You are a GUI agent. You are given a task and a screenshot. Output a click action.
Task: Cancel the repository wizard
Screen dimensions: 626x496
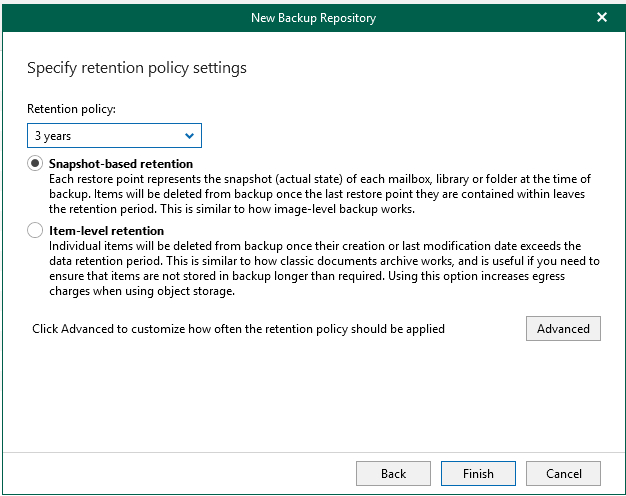click(x=563, y=474)
